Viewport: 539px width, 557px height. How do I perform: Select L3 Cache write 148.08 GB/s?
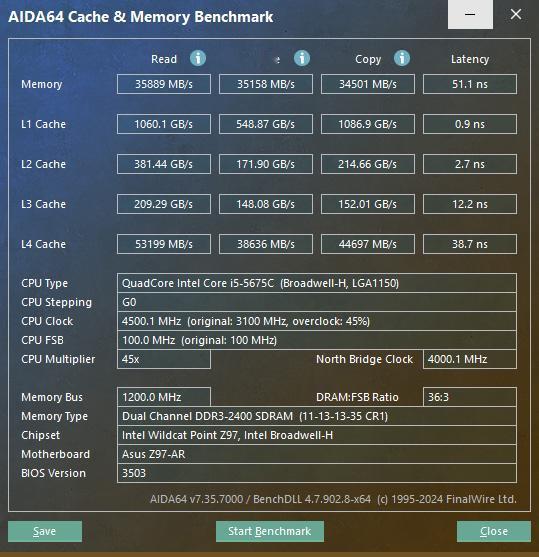[266, 204]
